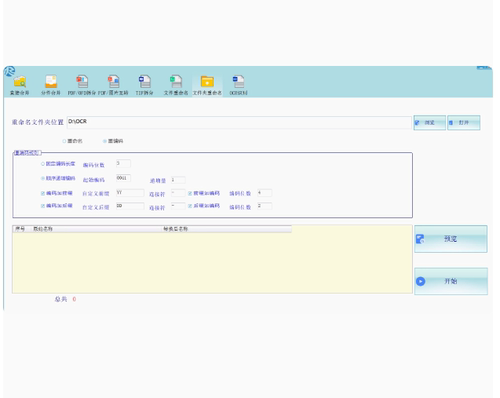The image size is (500, 398).
Task: Open the PDF/OFD split tool
Action: tap(82, 85)
